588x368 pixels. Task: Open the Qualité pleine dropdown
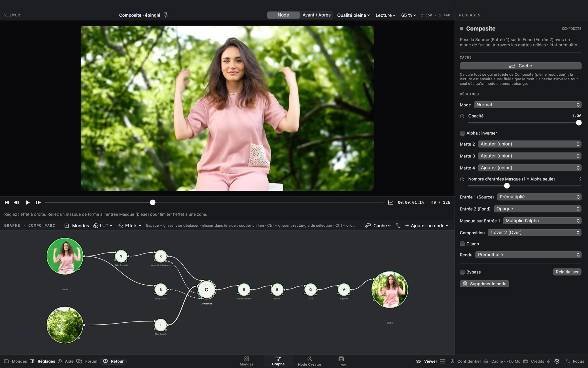pos(353,15)
